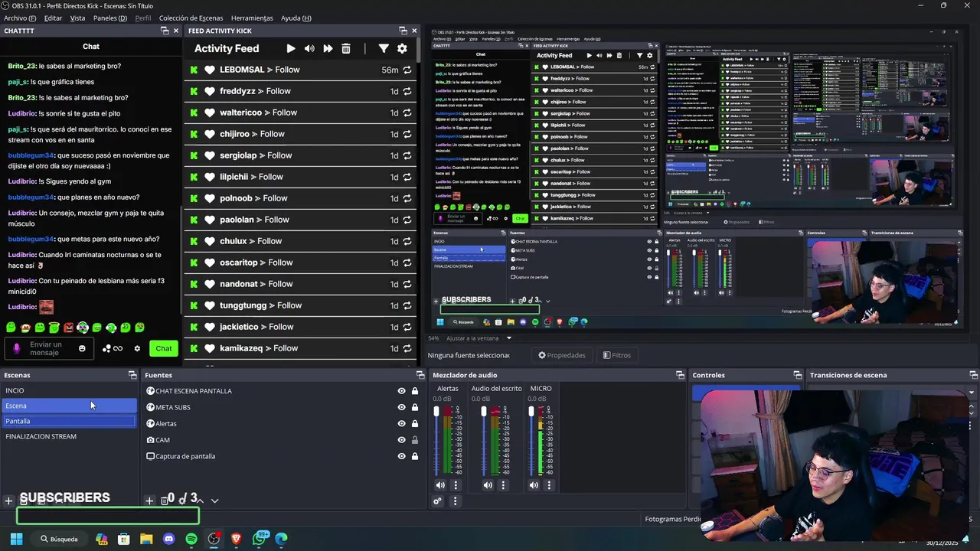Select the INCIO scene
Viewport: 980px width, 551px height.
coord(69,390)
